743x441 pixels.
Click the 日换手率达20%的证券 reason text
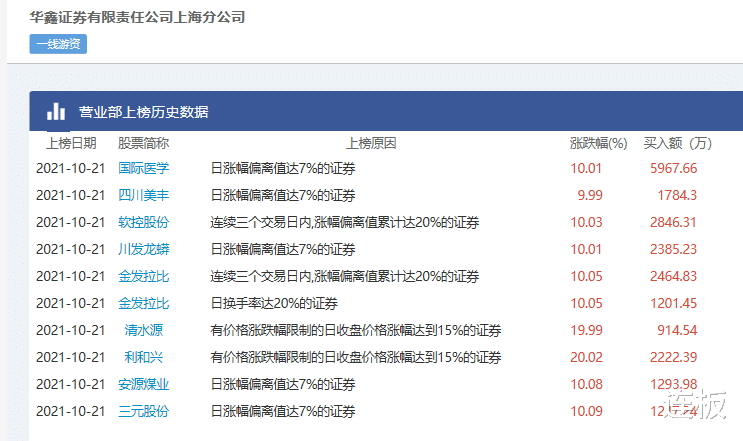[274, 303]
